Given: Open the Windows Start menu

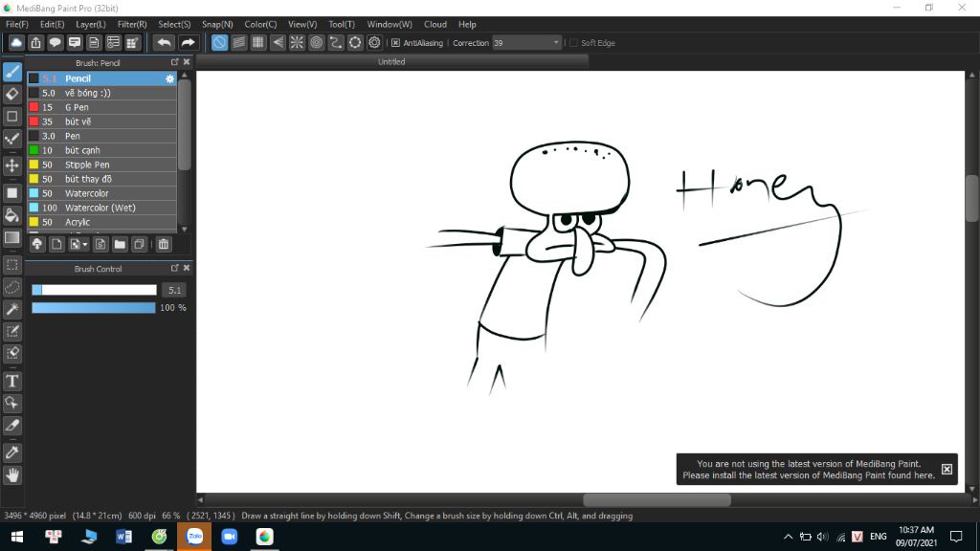Looking at the screenshot, I should (17, 537).
